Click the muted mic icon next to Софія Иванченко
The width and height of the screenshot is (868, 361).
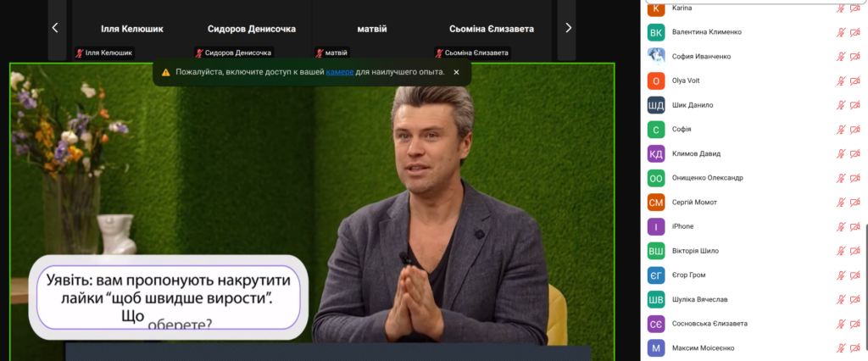[842, 57]
